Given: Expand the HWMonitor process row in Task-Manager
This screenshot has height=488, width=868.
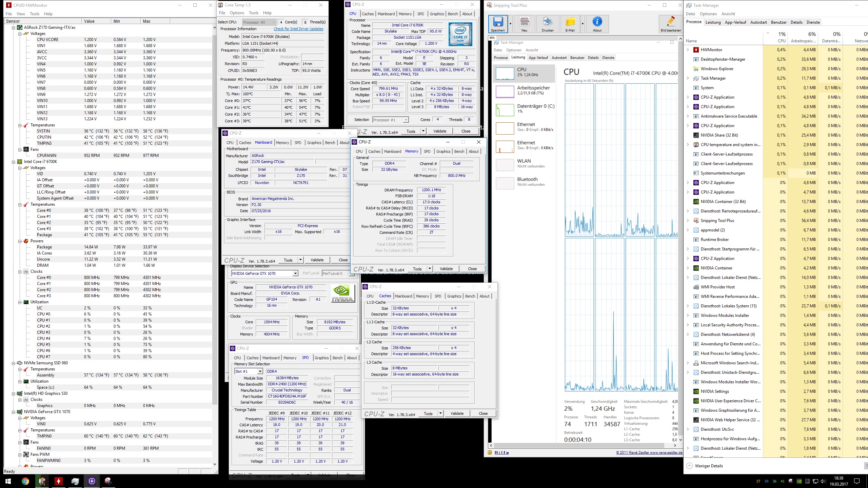Looking at the screenshot, I should pyautogui.click(x=688, y=50).
